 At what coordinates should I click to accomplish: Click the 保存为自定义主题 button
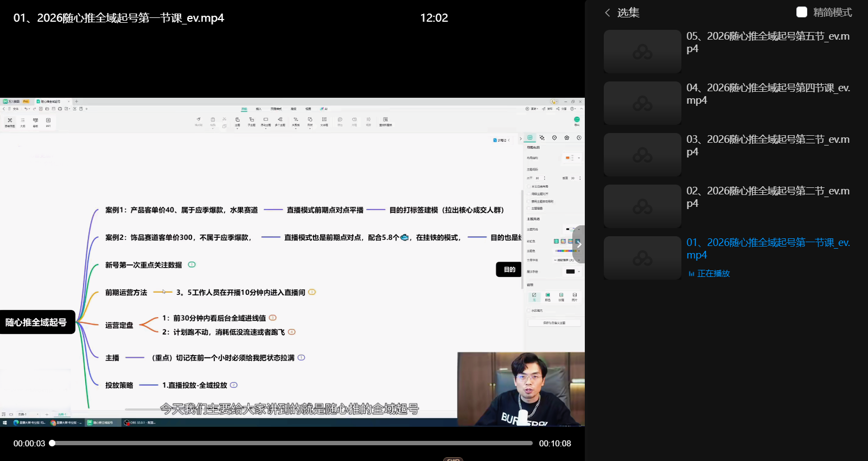point(554,323)
